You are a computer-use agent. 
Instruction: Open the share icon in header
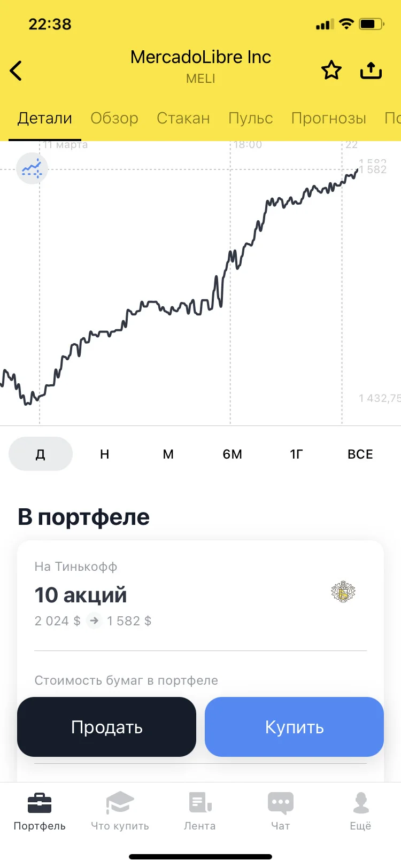click(x=371, y=70)
